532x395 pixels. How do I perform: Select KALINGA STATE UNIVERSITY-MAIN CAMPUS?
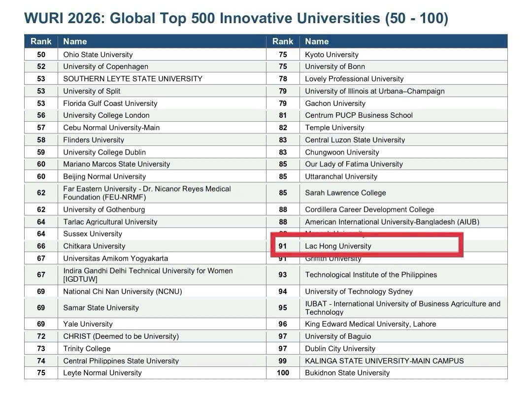pos(384,361)
